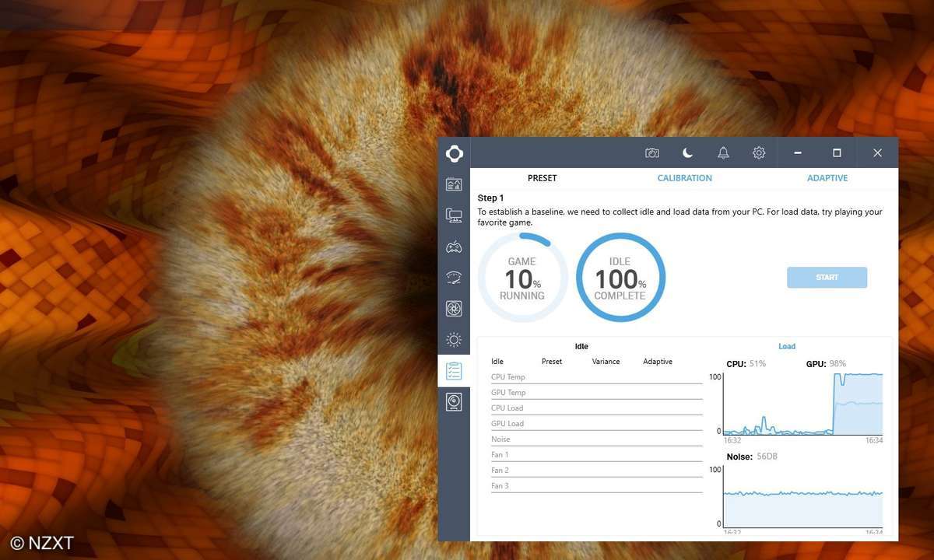
Task: Open the sun lighting icon
Action: [454, 340]
